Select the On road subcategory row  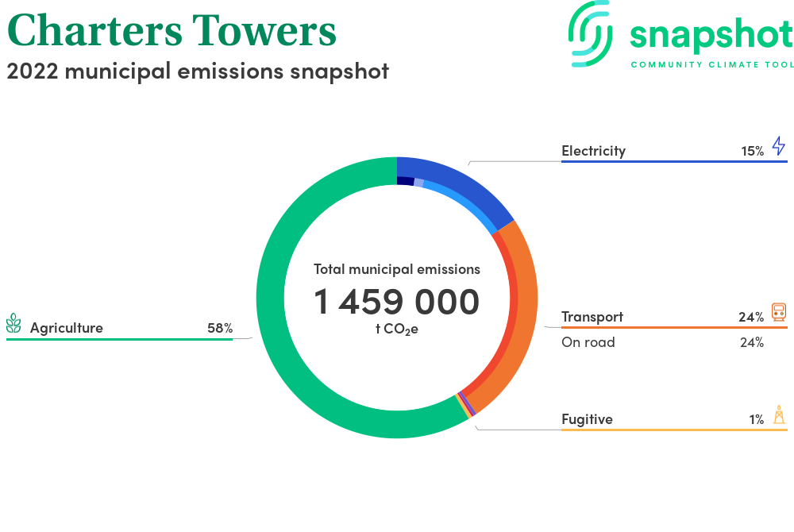point(588,342)
